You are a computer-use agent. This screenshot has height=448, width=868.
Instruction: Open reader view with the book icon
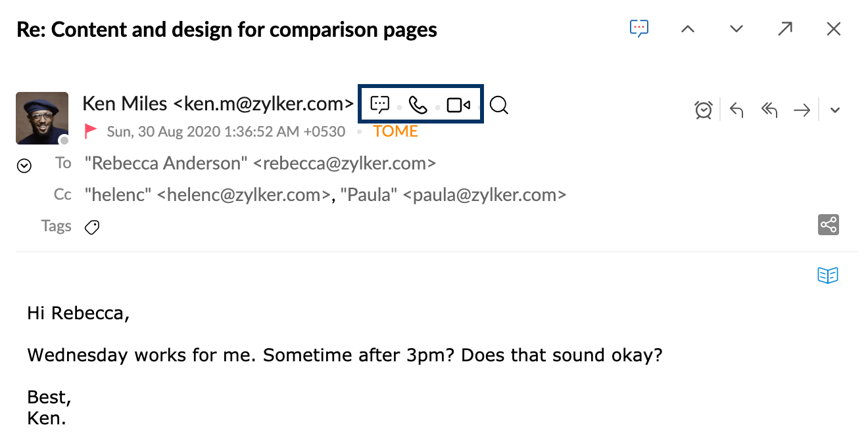click(829, 275)
